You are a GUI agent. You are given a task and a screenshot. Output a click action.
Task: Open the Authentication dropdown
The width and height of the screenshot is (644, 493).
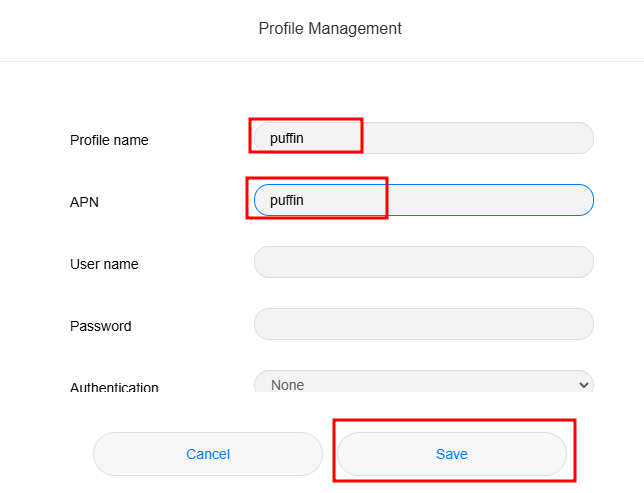[x=424, y=382]
